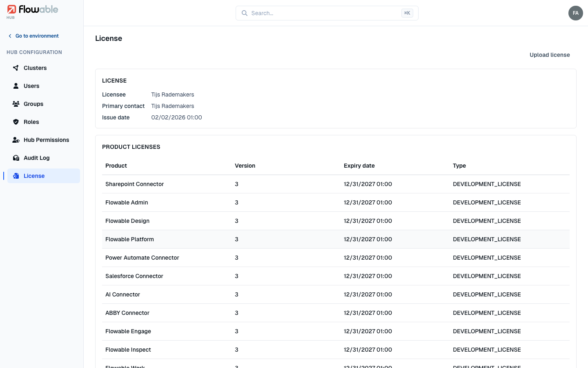Click license type of Sharepoint Connector
Screen dimensions: 588x368
(487, 184)
